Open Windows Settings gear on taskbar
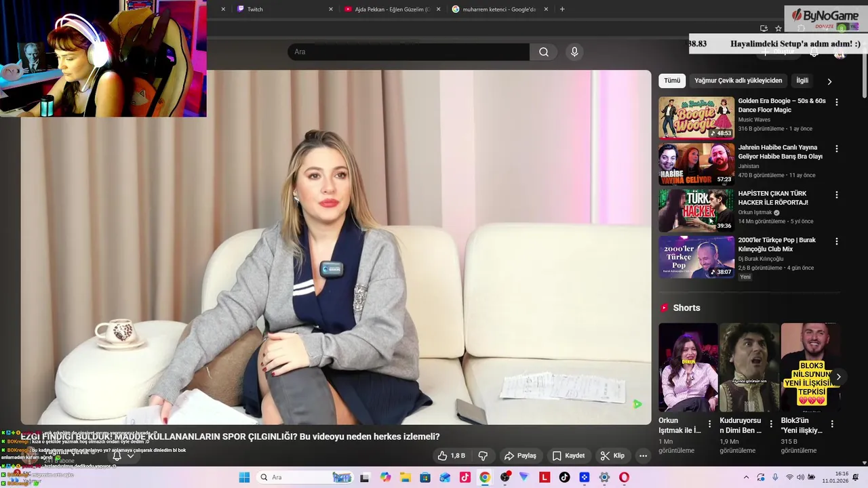The height and width of the screenshot is (488, 868). [604, 477]
